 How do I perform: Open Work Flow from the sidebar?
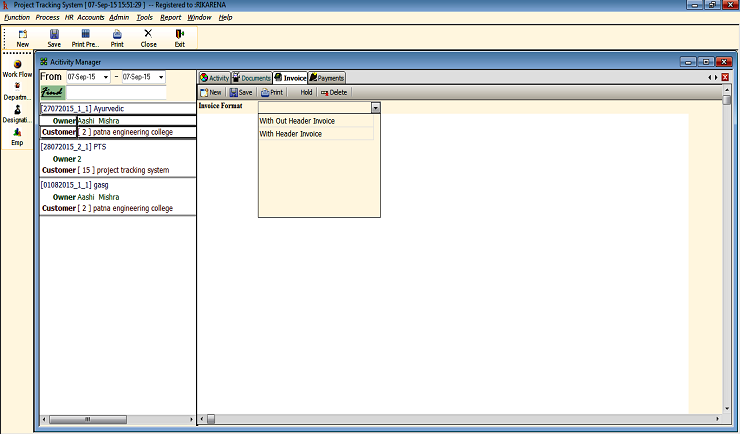18,67
